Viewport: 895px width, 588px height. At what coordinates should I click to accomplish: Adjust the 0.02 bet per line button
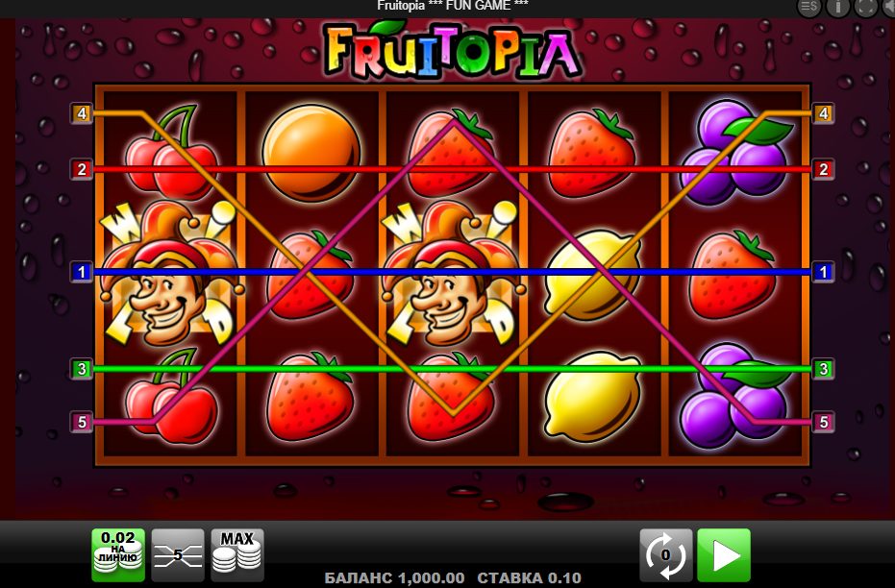(x=118, y=555)
